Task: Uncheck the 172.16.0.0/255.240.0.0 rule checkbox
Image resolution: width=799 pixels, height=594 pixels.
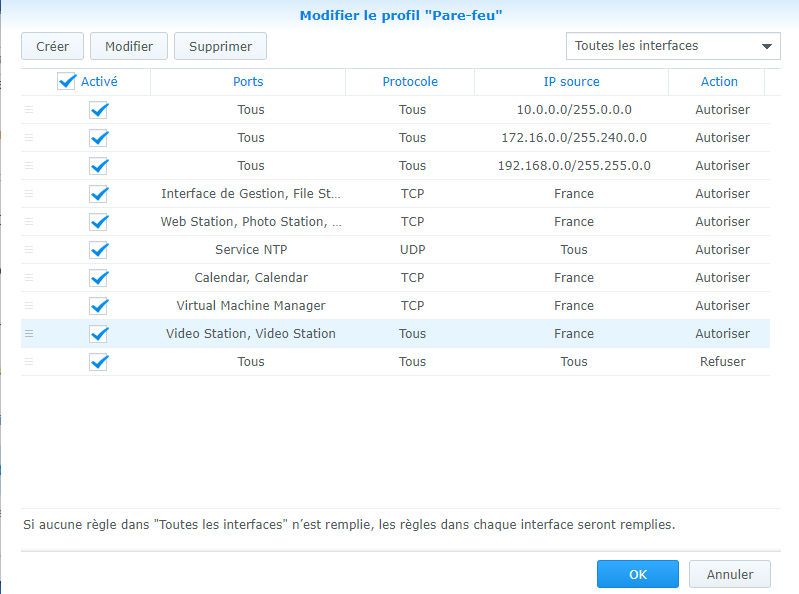Action: click(x=98, y=138)
